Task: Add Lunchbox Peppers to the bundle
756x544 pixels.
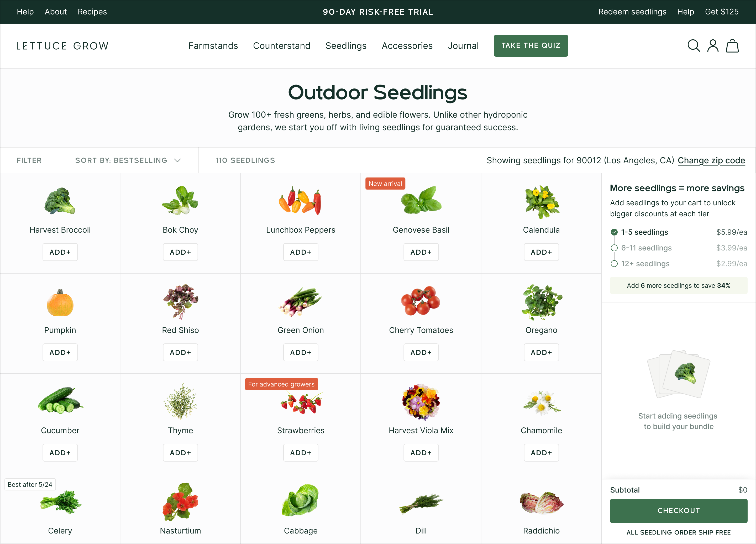Action: point(301,252)
